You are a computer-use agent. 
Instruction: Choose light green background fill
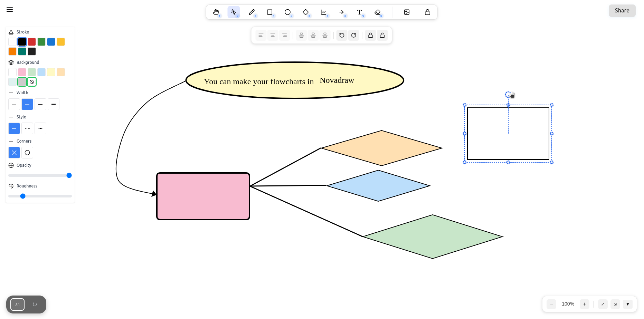click(32, 72)
